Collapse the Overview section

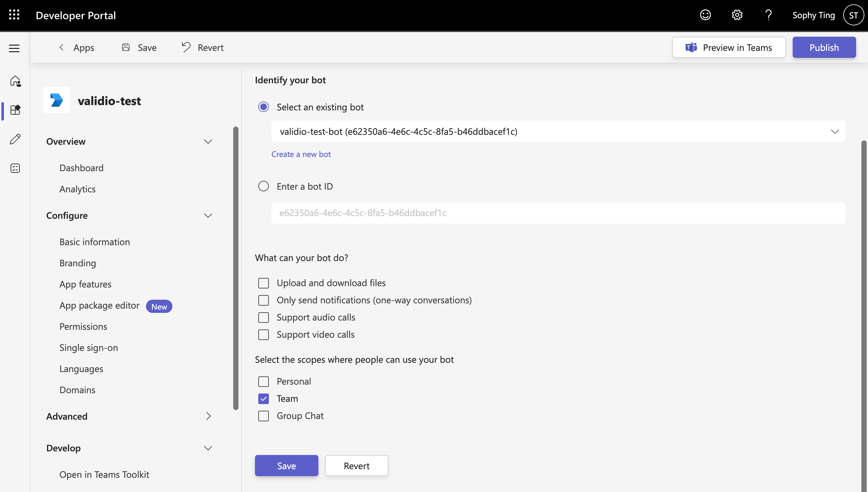(x=208, y=141)
